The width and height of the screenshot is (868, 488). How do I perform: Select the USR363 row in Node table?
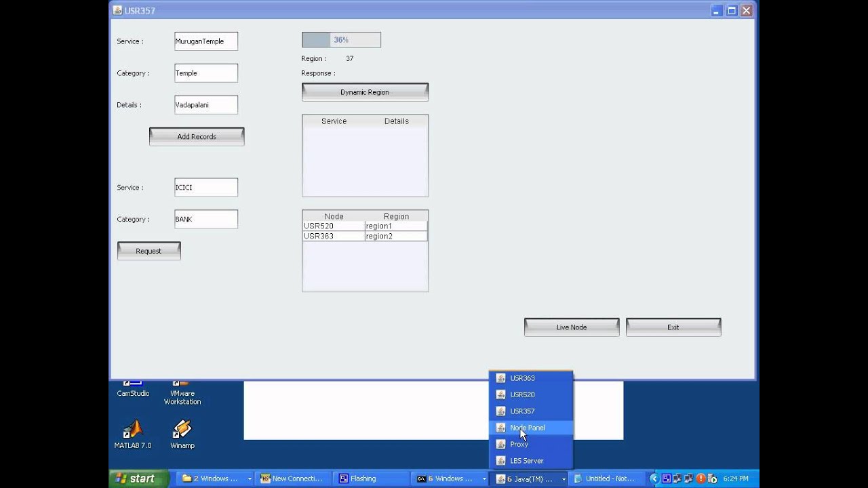pyautogui.click(x=365, y=237)
